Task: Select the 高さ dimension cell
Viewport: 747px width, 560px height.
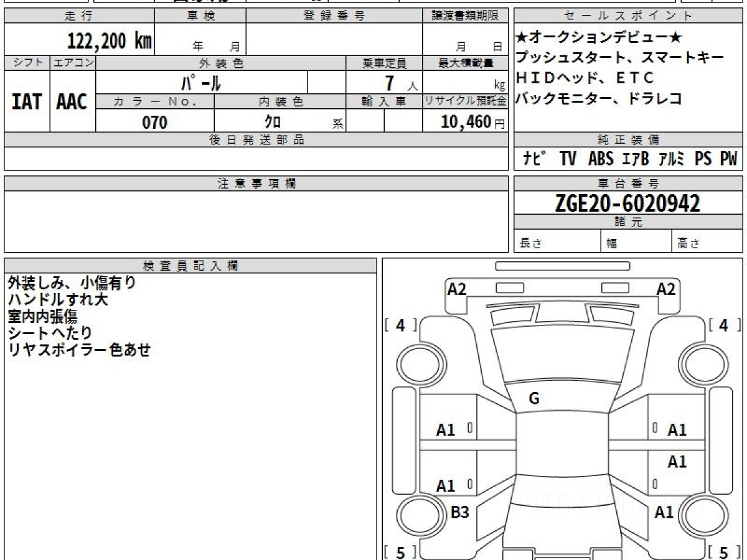Action: tap(708, 241)
